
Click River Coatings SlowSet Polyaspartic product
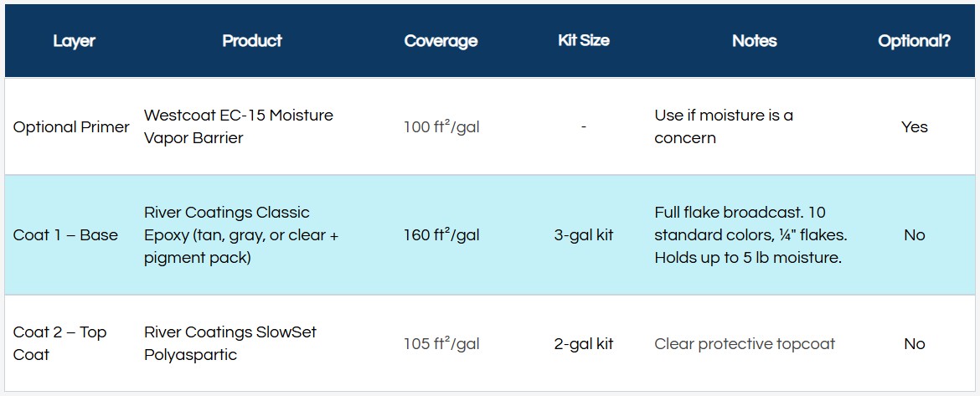(230, 343)
